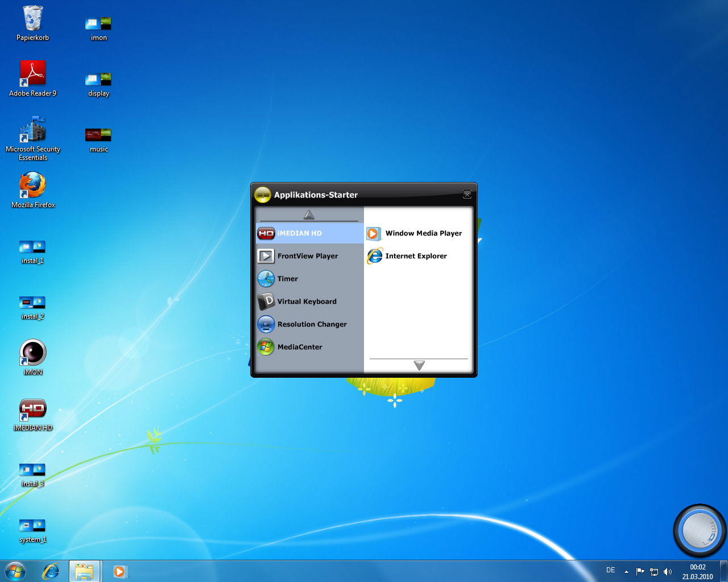
Task: Launch MediaCenter icon in starter
Action: tap(266, 347)
